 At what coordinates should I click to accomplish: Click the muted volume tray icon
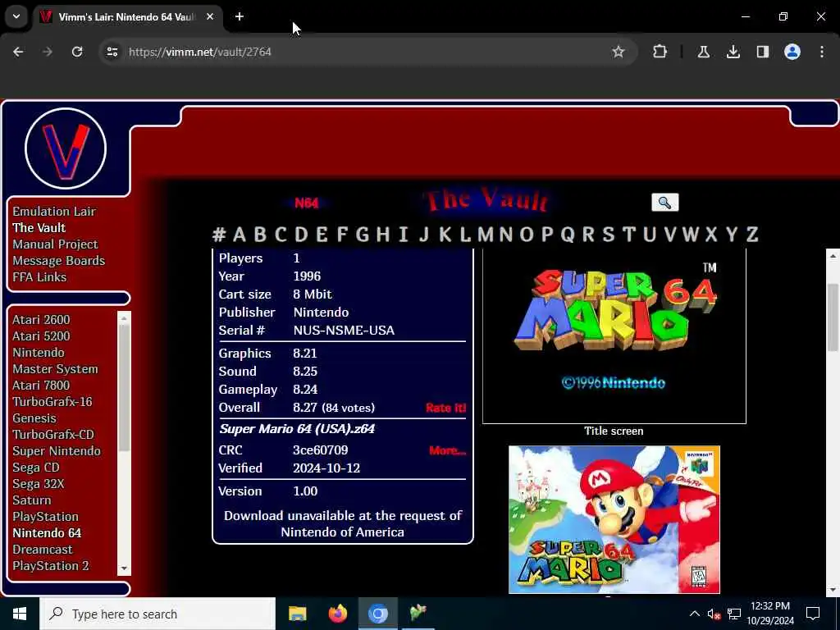[x=714, y=614]
